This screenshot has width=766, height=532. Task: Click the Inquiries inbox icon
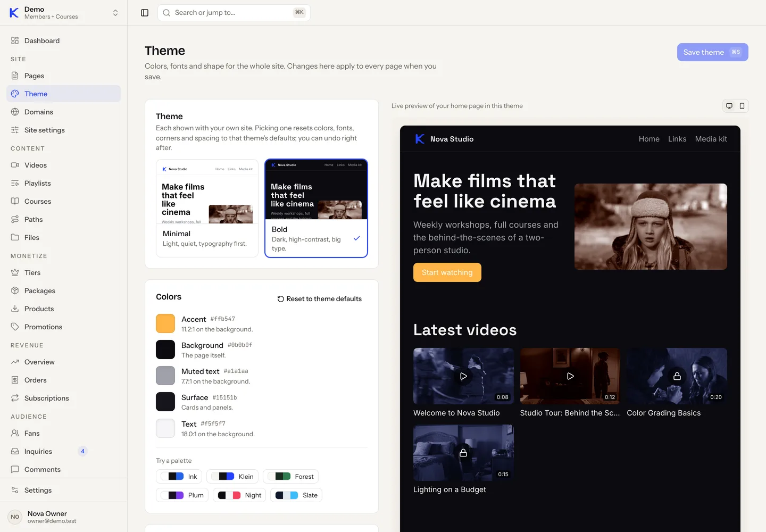point(15,451)
